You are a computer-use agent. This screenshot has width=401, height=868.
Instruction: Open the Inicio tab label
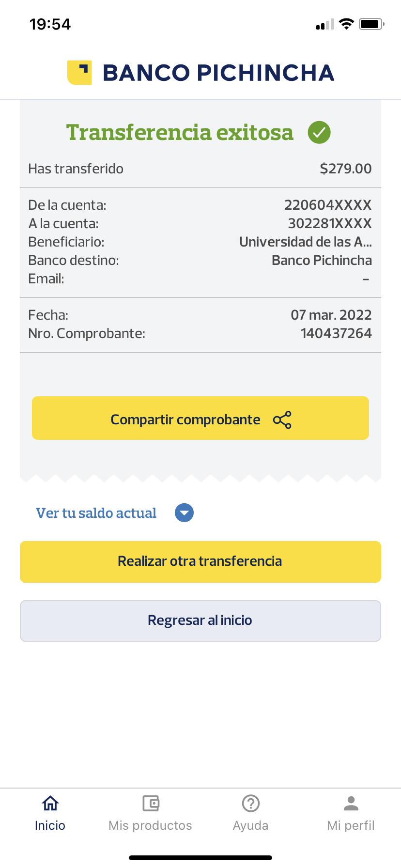(50, 825)
